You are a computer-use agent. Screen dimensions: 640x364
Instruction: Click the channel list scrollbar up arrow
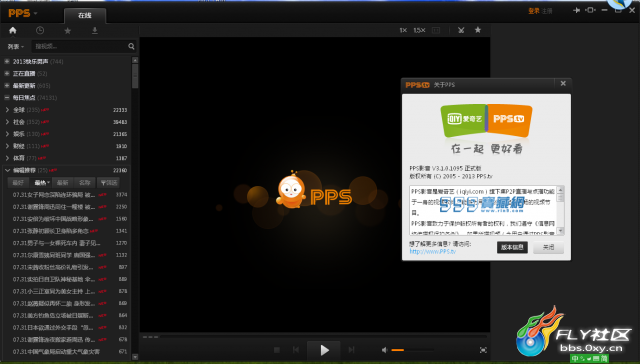click(135, 60)
